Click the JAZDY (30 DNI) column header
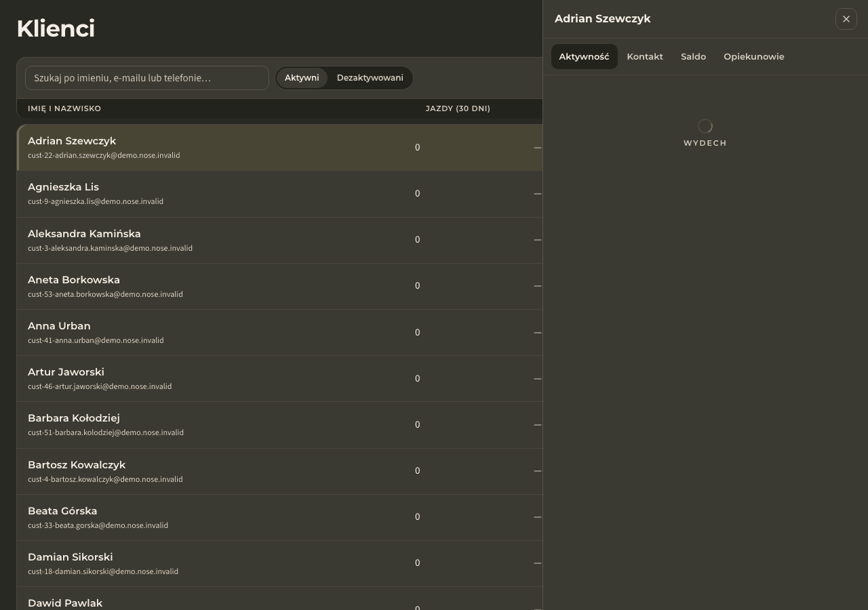 point(458,108)
